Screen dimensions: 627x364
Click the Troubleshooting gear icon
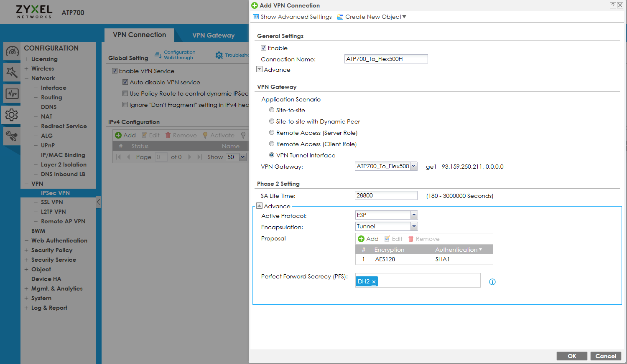[219, 55]
